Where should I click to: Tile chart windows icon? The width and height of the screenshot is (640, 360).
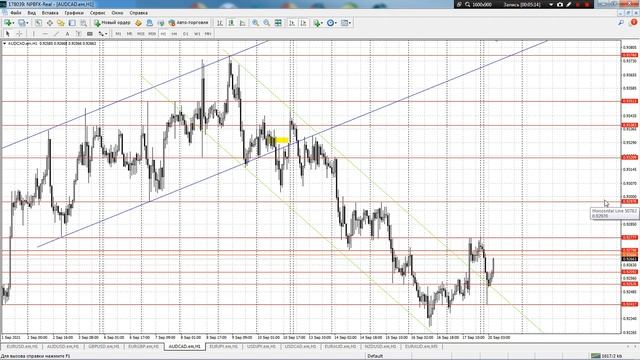(278, 23)
